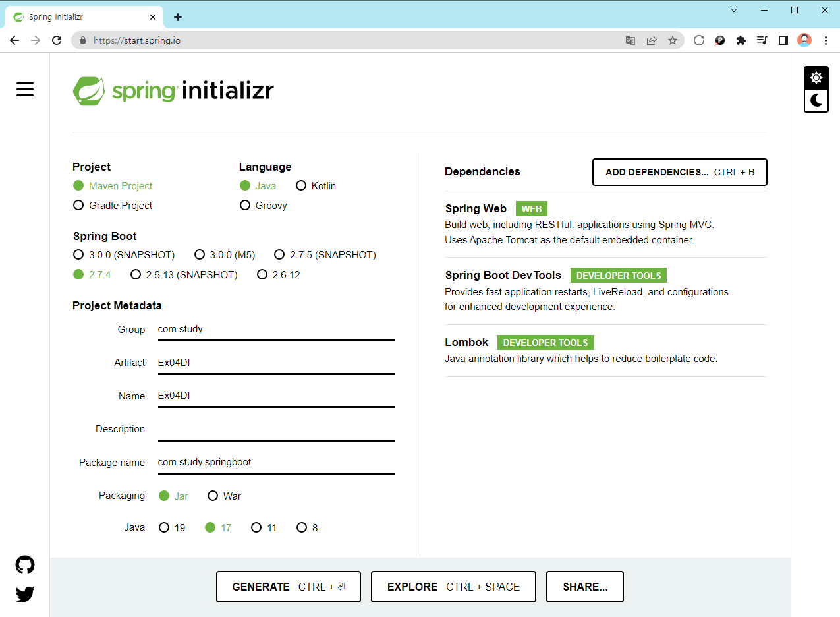Click the share page icon in the address bar
The image size is (840, 617).
[x=652, y=40]
